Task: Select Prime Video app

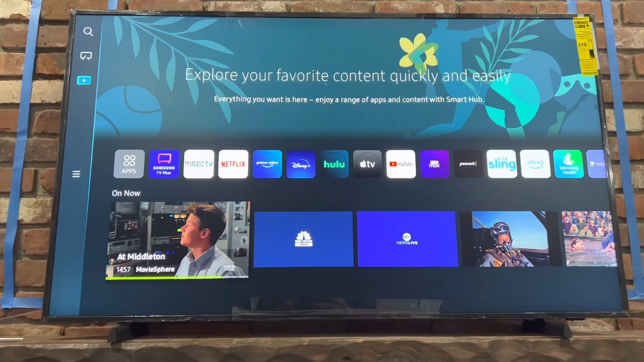Action: click(267, 164)
